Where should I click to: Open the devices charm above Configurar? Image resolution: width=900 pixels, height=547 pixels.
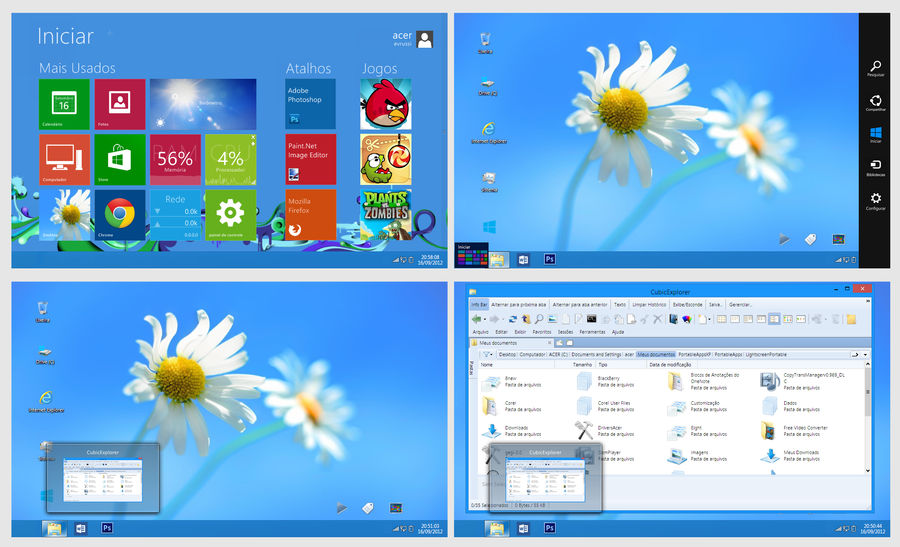[875, 167]
